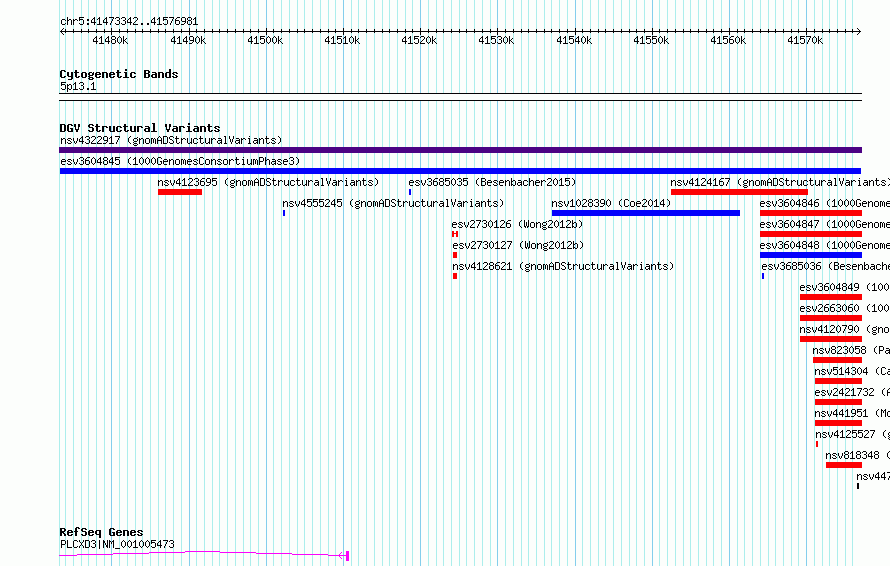Click the PLCXD3|NM_001005473 gene label
Image resolution: width=890 pixels, height=566 pixels.
tap(117, 544)
